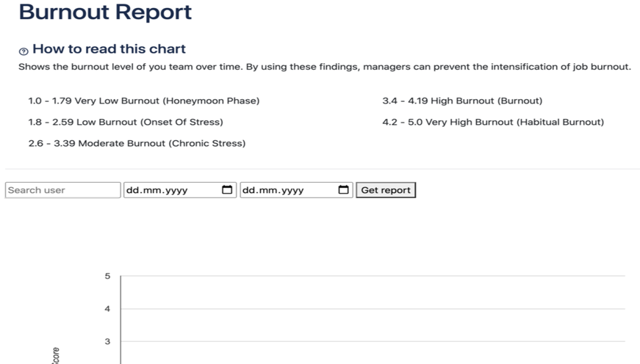Select the High Burnout (Burnout) legend entry
This screenshot has width=640, height=364.
click(462, 101)
